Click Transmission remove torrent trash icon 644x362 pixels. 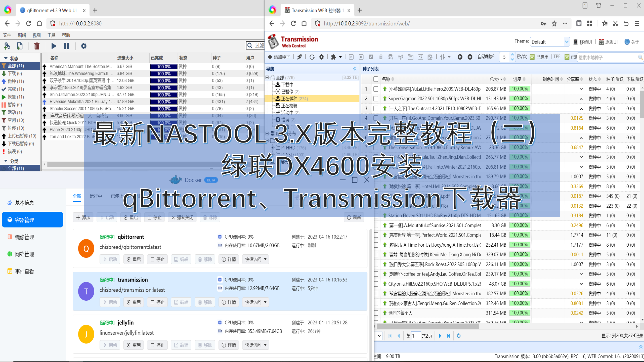point(381,57)
